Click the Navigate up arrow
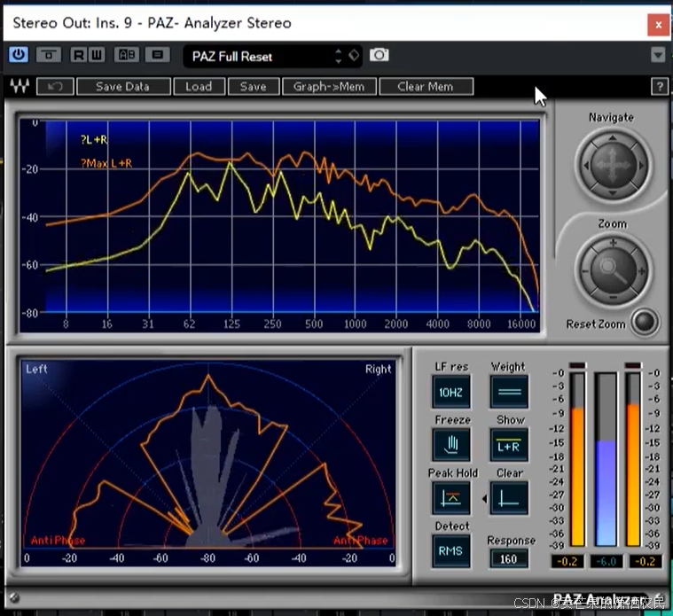This screenshot has height=616, width=673. tap(613, 138)
